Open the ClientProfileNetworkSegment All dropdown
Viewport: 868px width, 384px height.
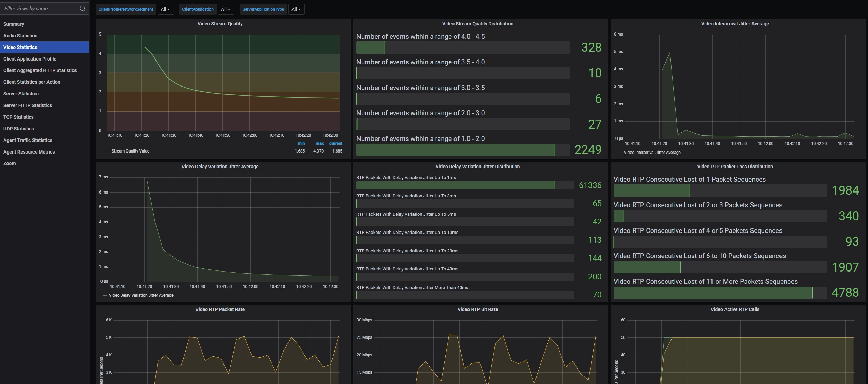click(165, 9)
